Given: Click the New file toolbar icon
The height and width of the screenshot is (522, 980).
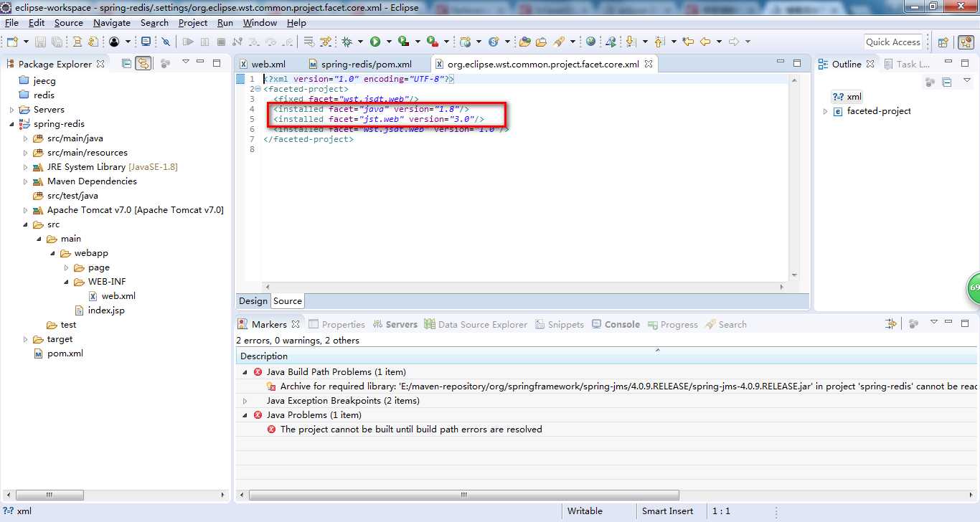Looking at the screenshot, I should coord(11,42).
